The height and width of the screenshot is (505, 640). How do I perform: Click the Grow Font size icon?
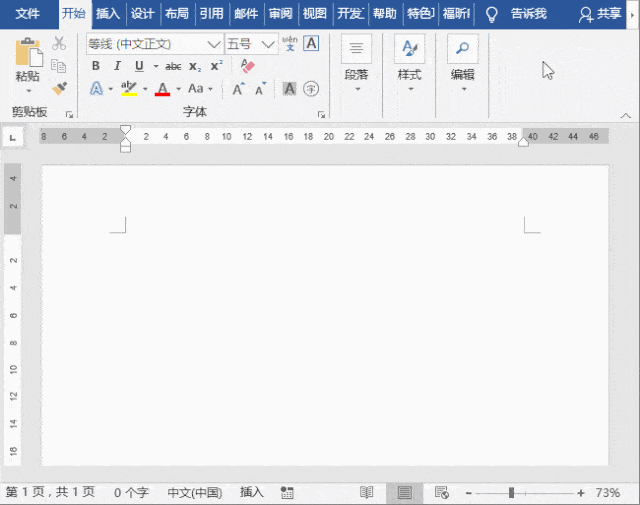(238, 89)
